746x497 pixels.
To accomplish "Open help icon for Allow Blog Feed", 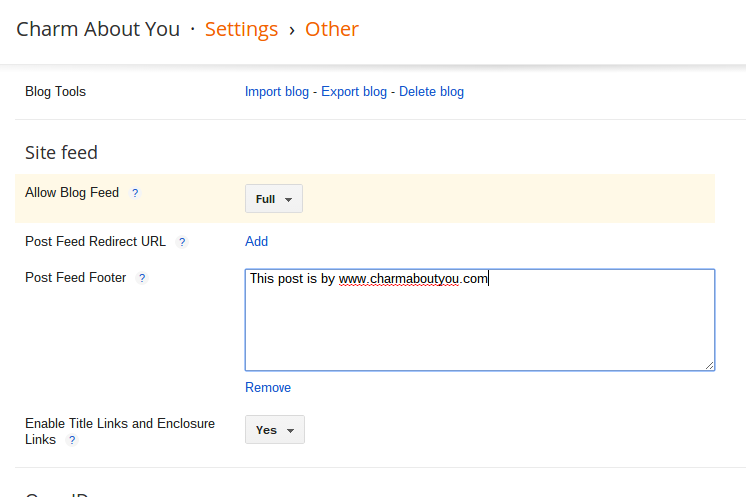I will pos(135,193).
